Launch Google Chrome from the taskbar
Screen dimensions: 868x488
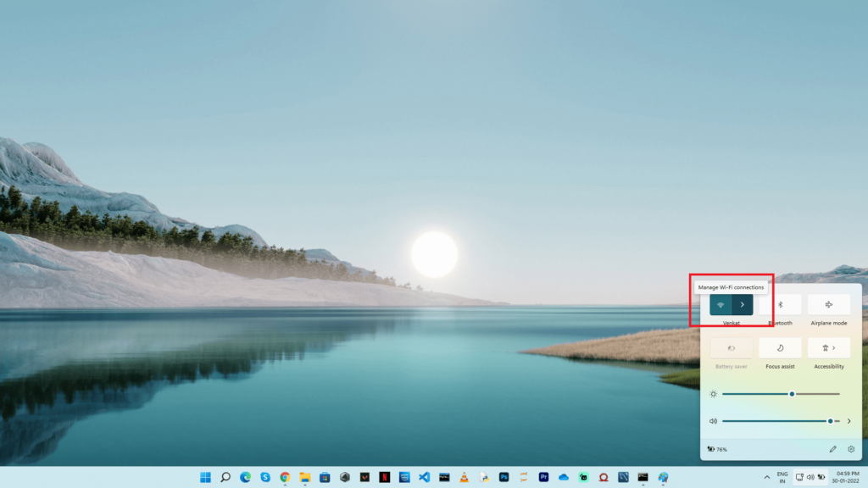285,477
